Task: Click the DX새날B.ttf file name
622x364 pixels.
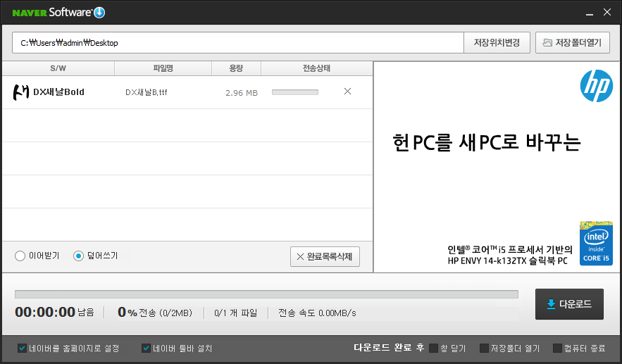Action: click(x=147, y=92)
